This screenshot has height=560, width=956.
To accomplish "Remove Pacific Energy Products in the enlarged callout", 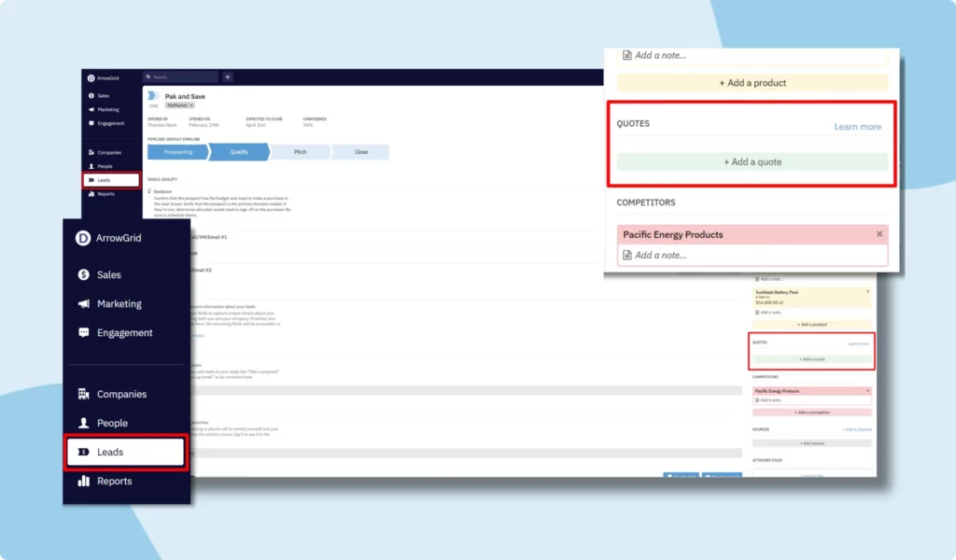I will click(x=879, y=234).
